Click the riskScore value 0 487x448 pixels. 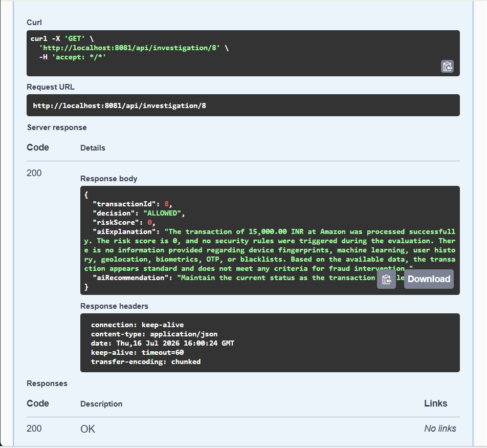[150, 223]
